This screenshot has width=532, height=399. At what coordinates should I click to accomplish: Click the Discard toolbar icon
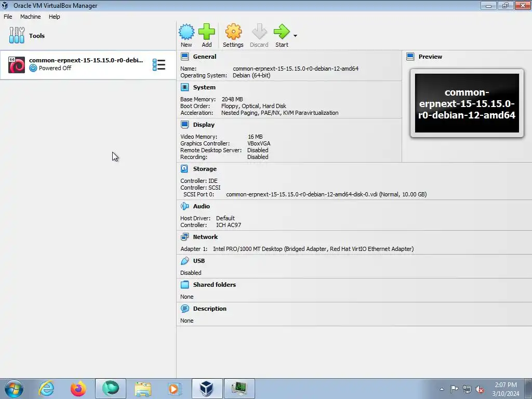[259, 32]
